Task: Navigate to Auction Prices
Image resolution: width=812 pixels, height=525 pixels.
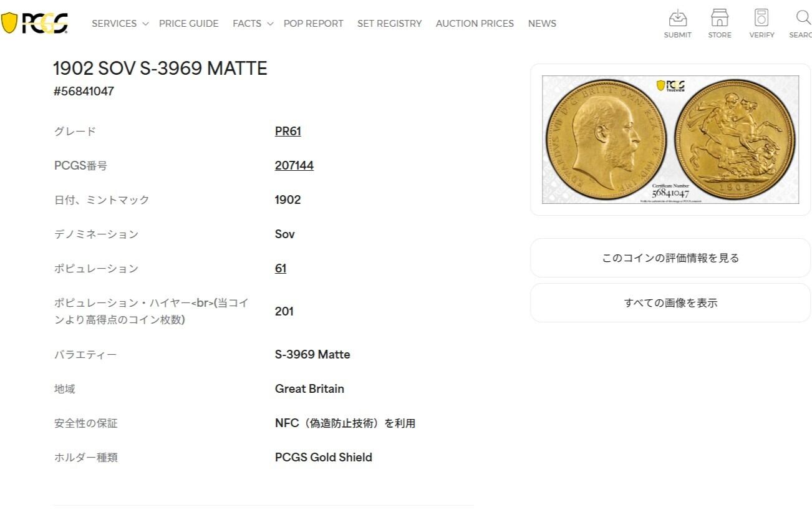Action: pos(475,24)
